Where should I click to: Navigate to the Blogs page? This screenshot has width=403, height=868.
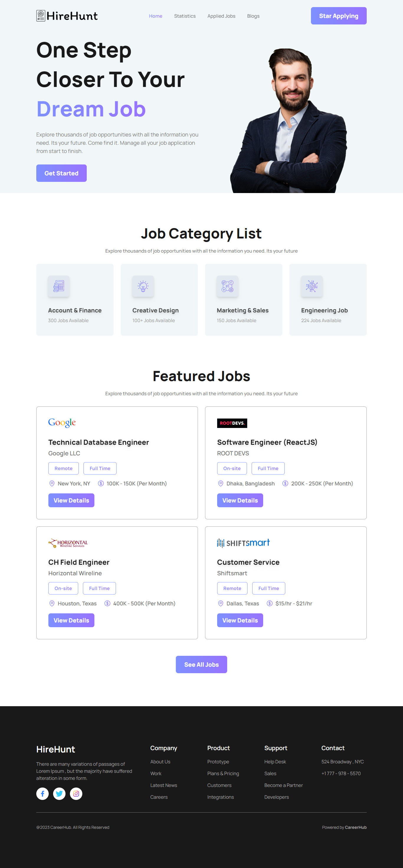click(x=253, y=16)
